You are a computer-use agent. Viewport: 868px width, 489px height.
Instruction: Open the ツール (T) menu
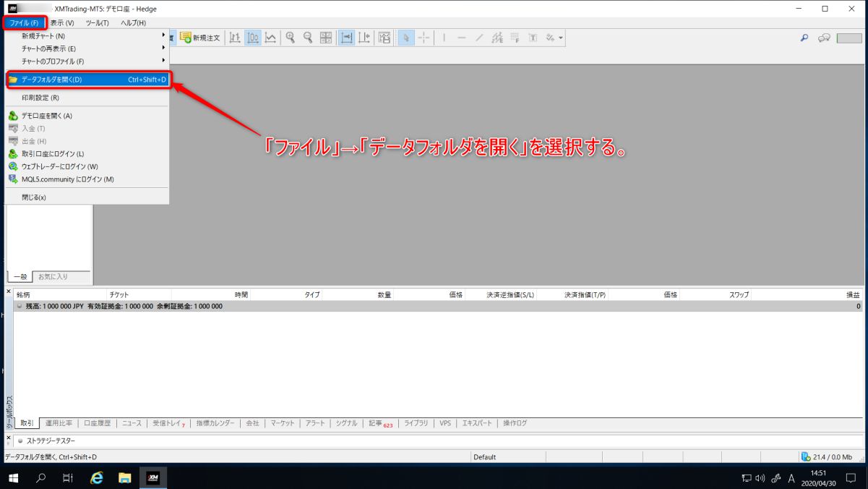click(97, 23)
